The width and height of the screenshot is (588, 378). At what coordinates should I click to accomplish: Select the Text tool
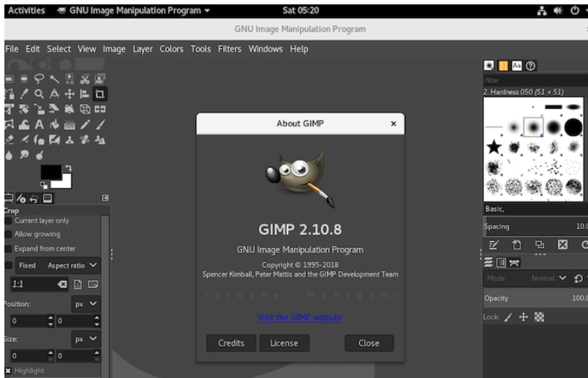pyautogui.click(x=39, y=124)
